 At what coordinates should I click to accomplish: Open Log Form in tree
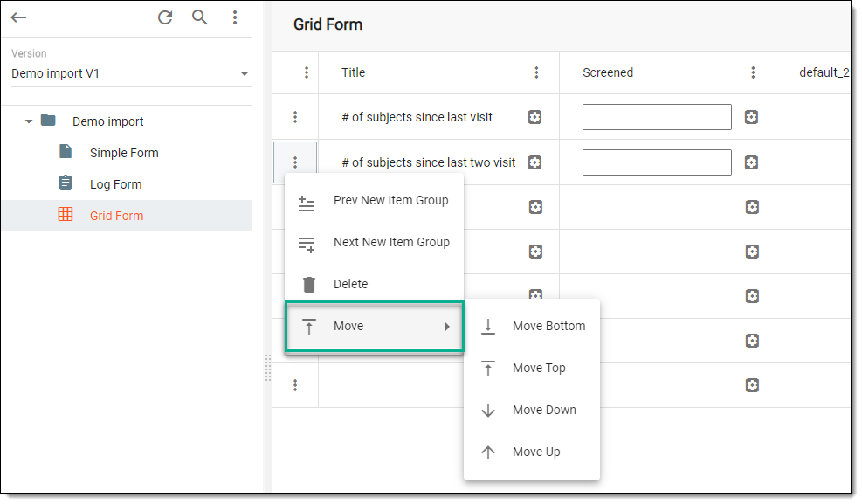click(x=115, y=184)
